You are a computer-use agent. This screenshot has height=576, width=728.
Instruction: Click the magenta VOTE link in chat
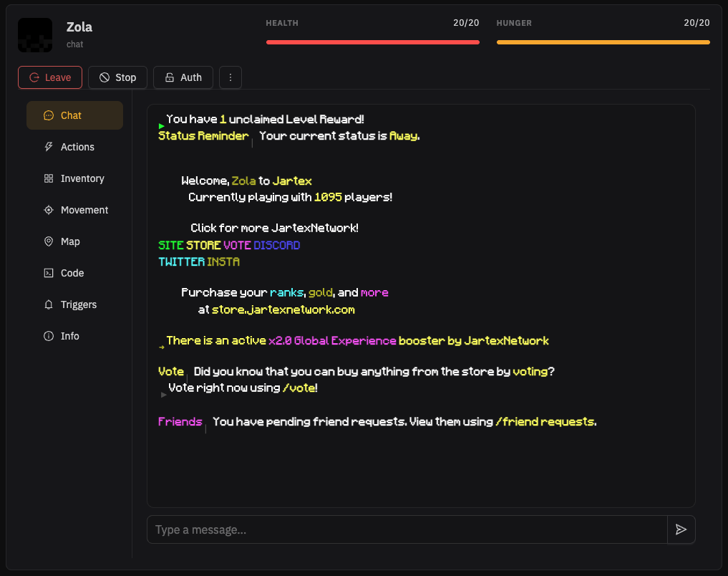237,245
